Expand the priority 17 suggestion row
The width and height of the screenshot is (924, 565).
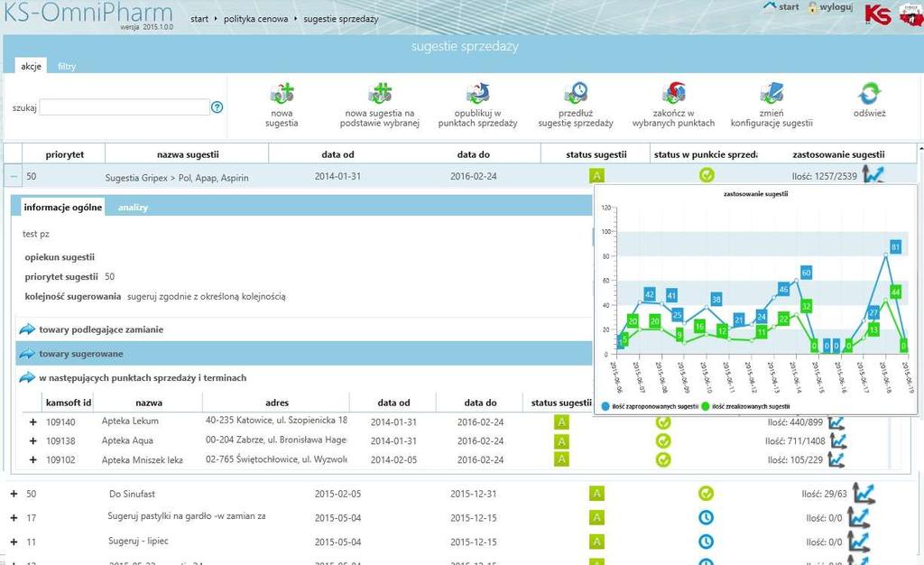(14, 518)
